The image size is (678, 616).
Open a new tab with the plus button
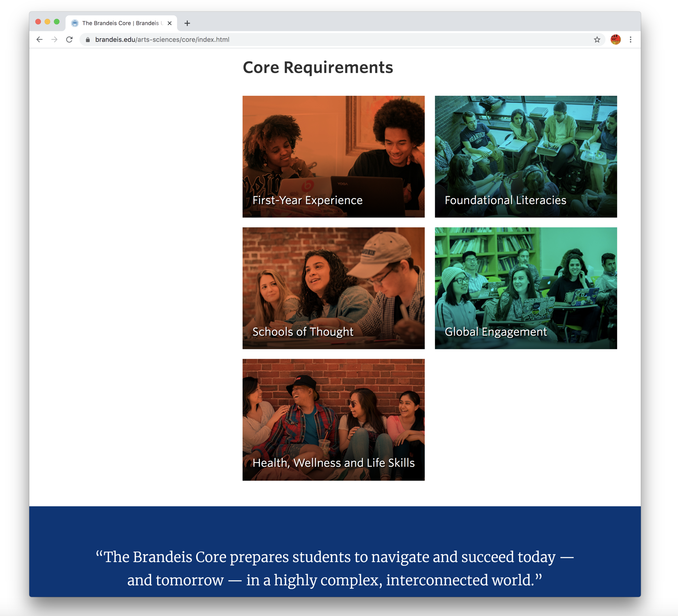(x=187, y=23)
